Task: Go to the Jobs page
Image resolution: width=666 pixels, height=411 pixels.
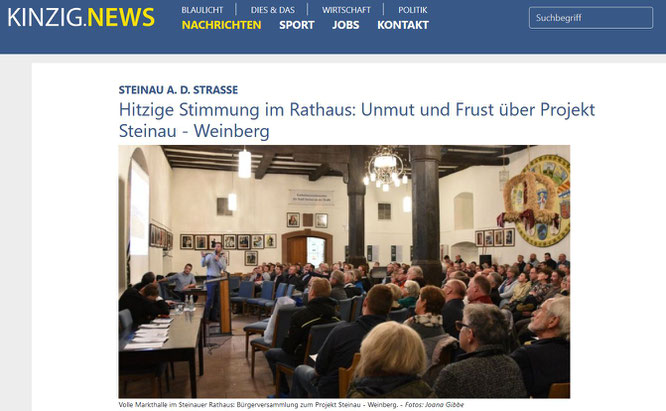Action: (346, 25)
